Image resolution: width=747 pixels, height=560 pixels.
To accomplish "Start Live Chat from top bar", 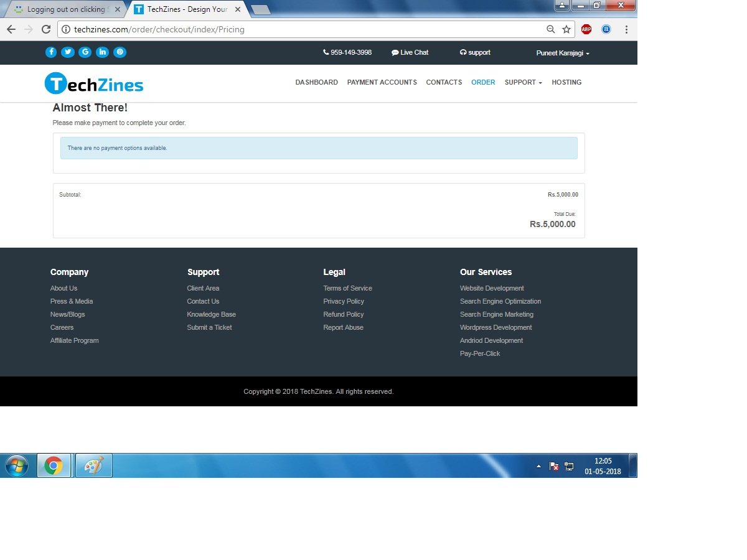I will (x=410, y=52).
